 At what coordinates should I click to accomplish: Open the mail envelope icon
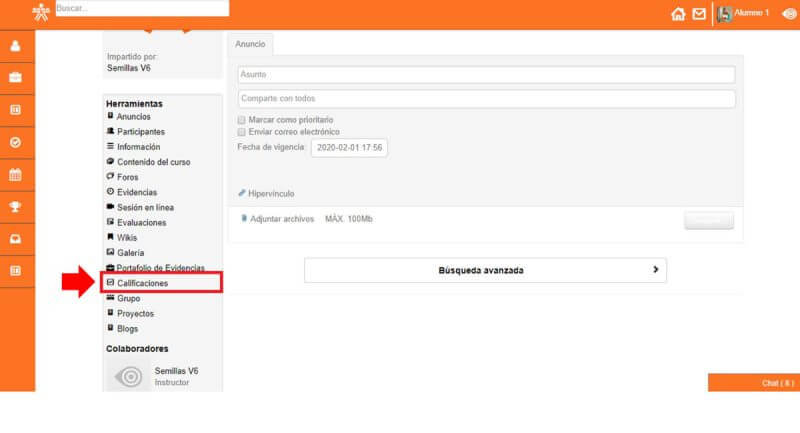click(698, 14)
